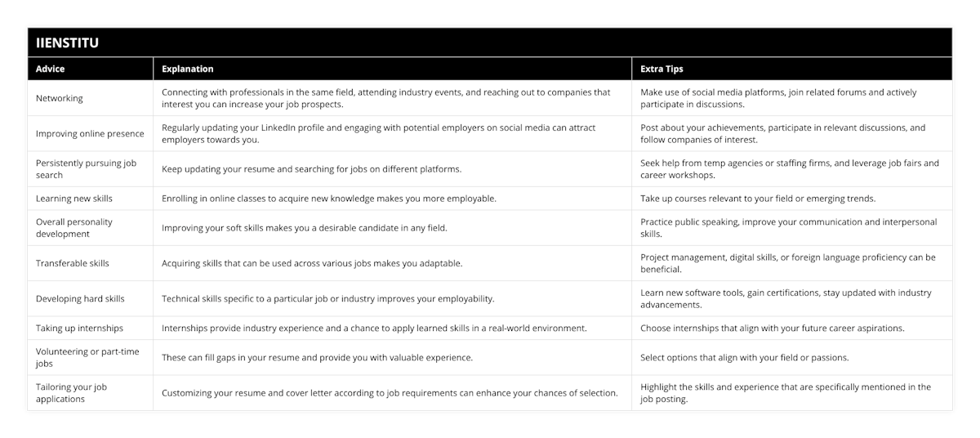Select the Persistently pursuing job search cell

(x=86, y=169)
